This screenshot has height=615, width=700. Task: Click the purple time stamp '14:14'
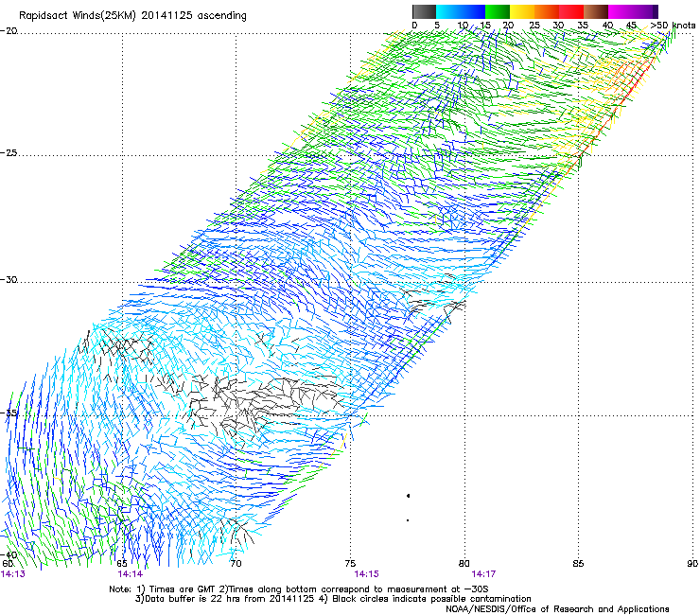(x=131, y=574)
